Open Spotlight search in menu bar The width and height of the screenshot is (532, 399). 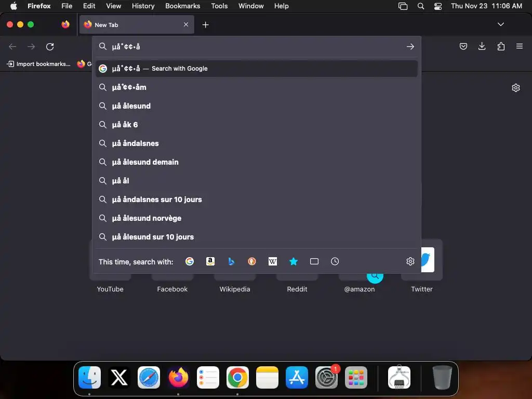(421, 6)
